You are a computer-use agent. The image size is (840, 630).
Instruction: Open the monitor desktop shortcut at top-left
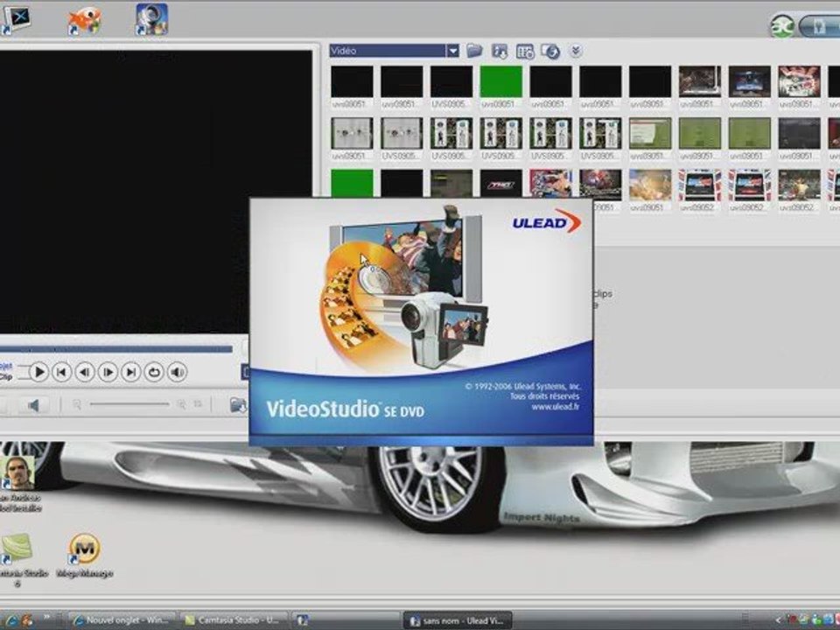coord(16,20)
